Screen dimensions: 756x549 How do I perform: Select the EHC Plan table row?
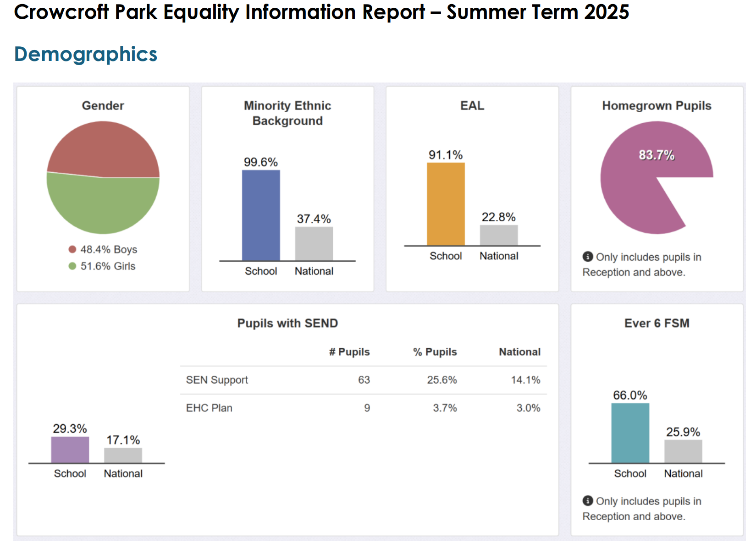tap(363, 408)
